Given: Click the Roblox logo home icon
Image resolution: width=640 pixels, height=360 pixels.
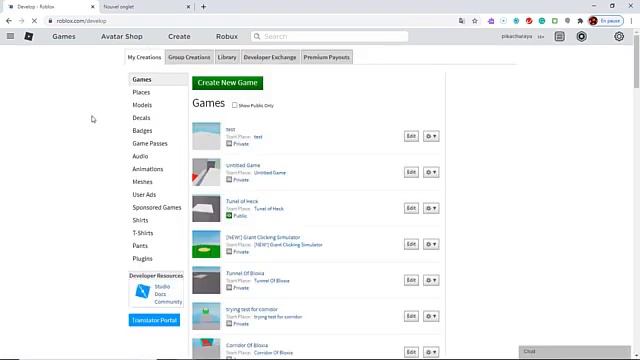Looking at the screenshot, I should pyautogui.click(x=29, y=36).
